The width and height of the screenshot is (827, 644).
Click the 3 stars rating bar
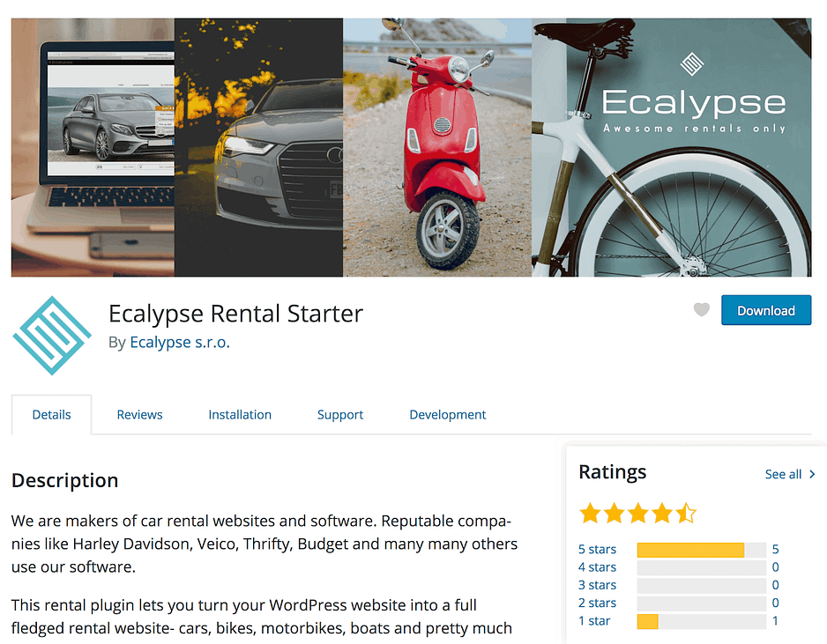click(x=702, y=586)
